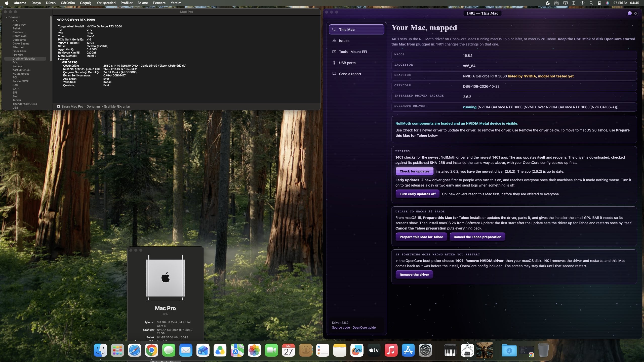Open the Pencere menu
This screenshot has width=644, height=362.
(x=159, y=3)
